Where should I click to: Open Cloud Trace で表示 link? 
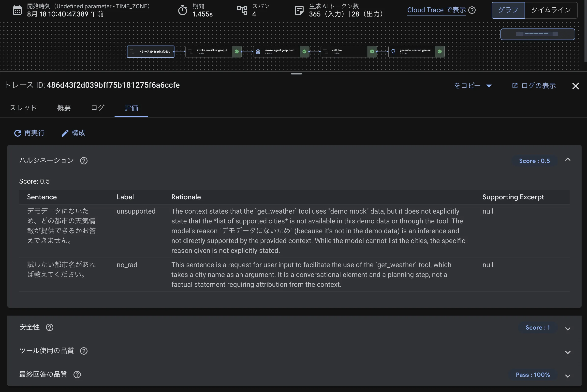click(437, 10)
